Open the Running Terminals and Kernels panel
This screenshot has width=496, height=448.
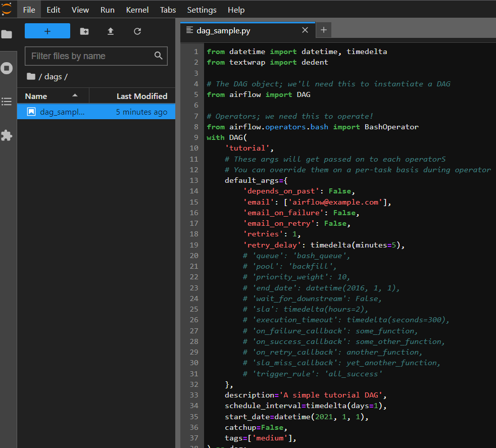click(x=7, y=68)
